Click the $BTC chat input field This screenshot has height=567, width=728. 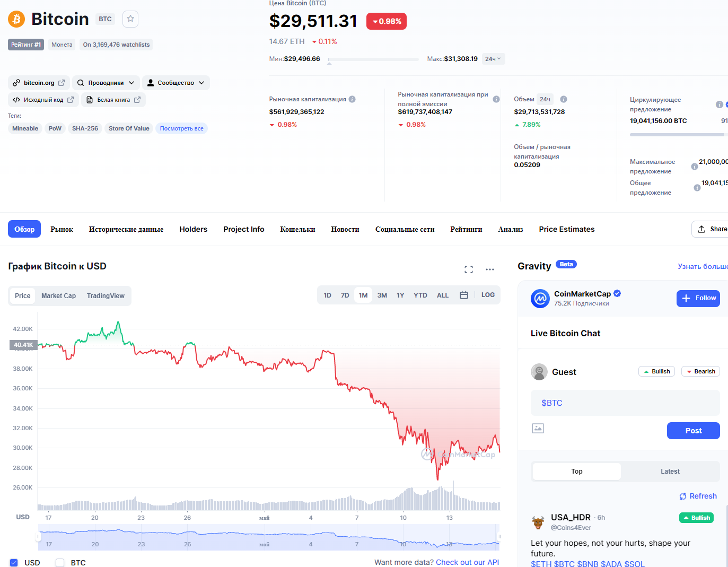click(625, 403)
